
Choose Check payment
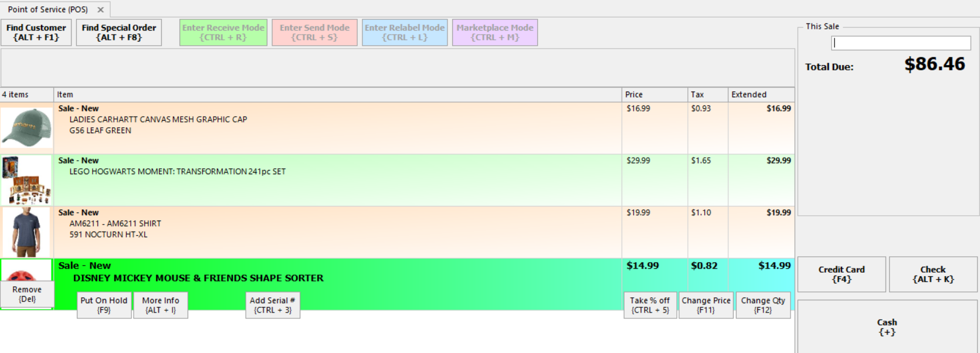pyautogui.click(x=933, y=274)
